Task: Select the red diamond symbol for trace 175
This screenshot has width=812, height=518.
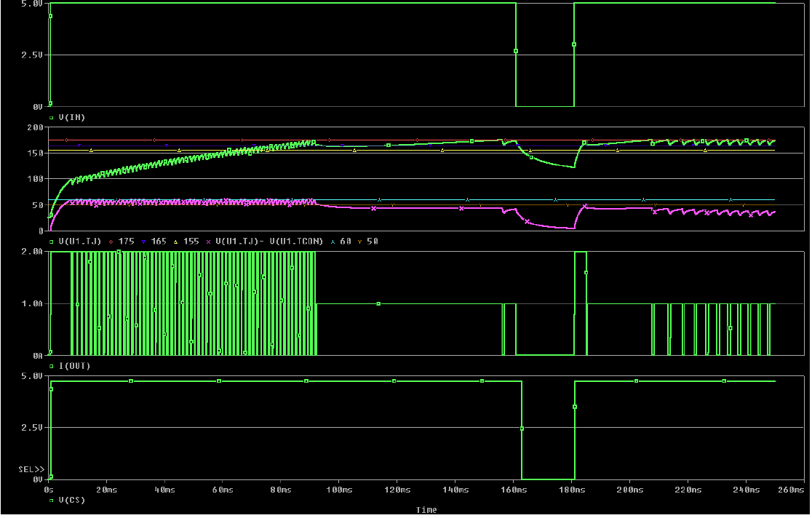Action: [111, 241]
